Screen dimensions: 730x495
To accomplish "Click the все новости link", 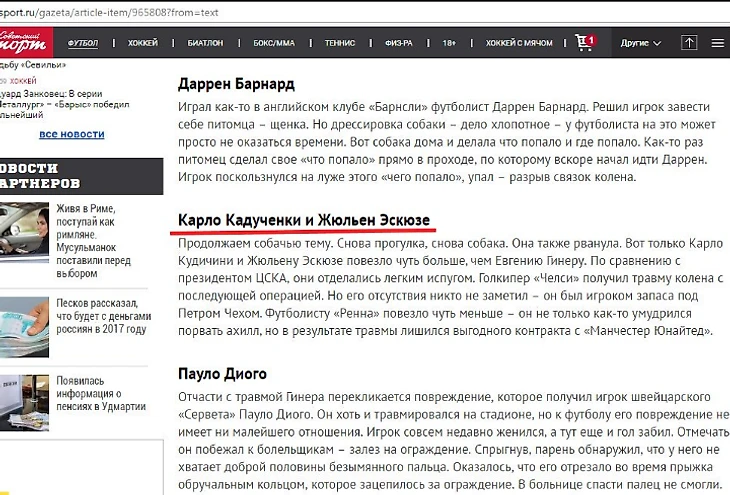I will tap(72, 134).
